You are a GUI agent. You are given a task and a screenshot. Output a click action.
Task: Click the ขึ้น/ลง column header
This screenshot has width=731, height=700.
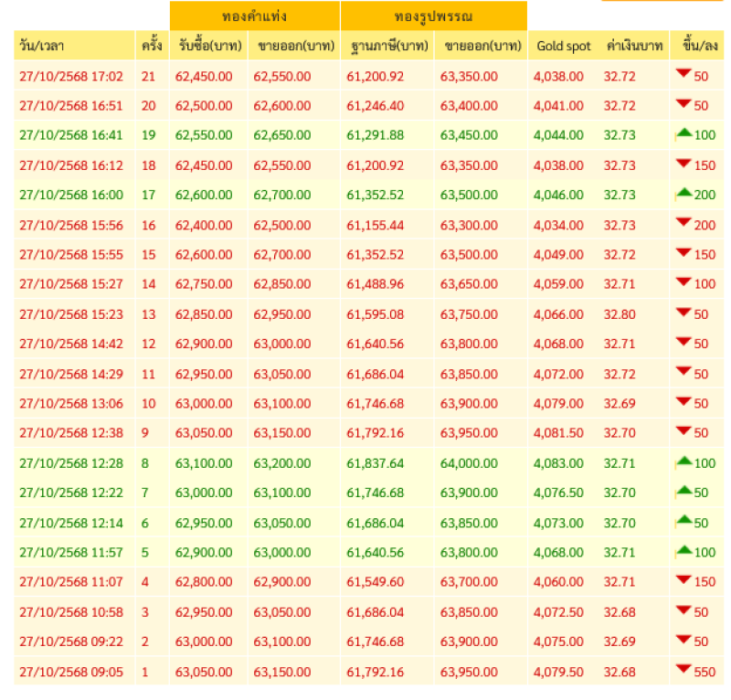pyautogui.click(x=697, y=46)
